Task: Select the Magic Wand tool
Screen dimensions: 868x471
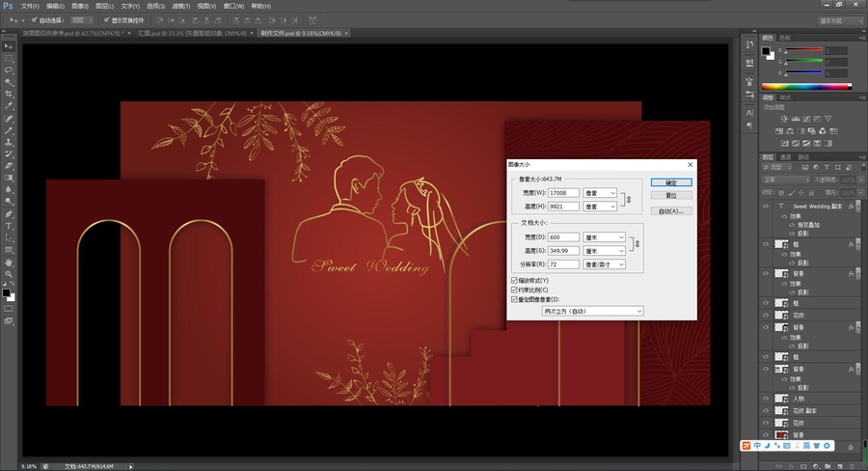Action: (x=9, y=82)
